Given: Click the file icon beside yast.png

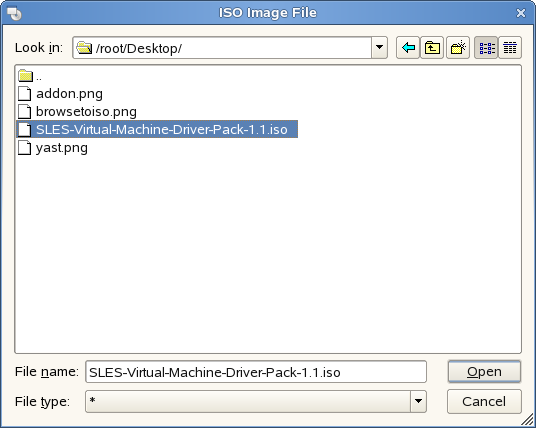Looking at the screenshot, I should [x=25, y=148].
